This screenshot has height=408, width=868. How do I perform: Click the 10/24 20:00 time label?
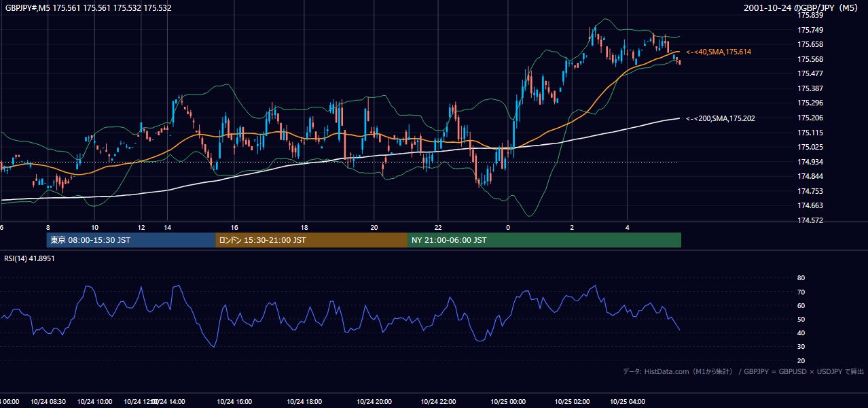pos(374,401)
